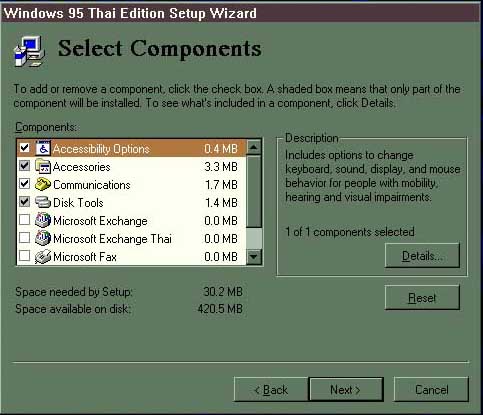The height and width of the screenshot is (415, 483).
Task: Open the Details button for the selected component
Action: [x=422, y=256]
